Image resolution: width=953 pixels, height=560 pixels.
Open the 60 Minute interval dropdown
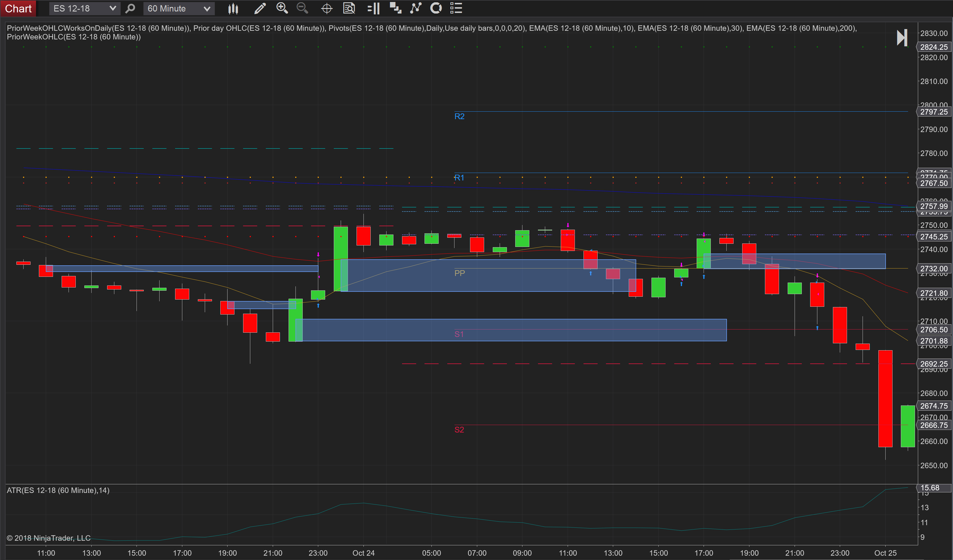click(x=178, y=8)
